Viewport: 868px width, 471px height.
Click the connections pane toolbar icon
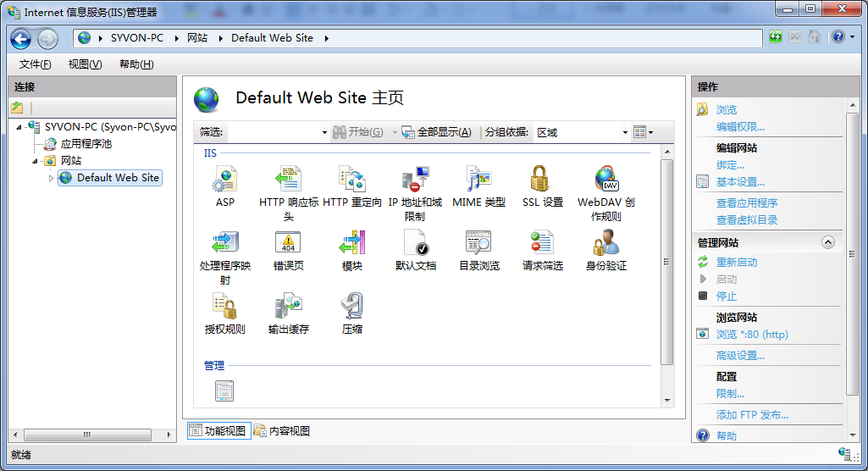(x=17, y=108)
